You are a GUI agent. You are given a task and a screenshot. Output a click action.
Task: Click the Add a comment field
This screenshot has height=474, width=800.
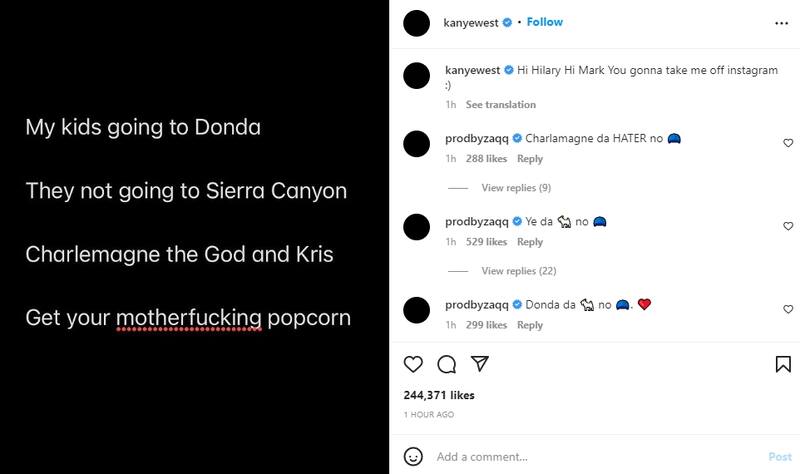pyautogui.click(x=590, y=457)
